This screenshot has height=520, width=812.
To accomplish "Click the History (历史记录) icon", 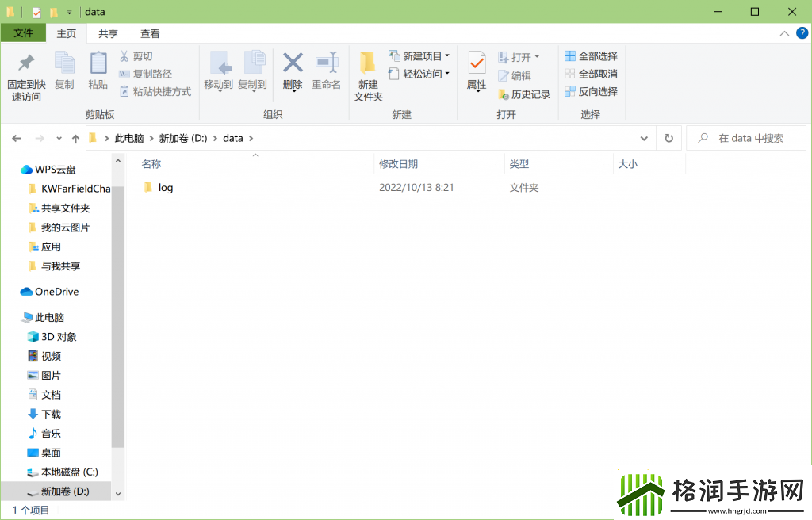I will click(x=525, y=94).
